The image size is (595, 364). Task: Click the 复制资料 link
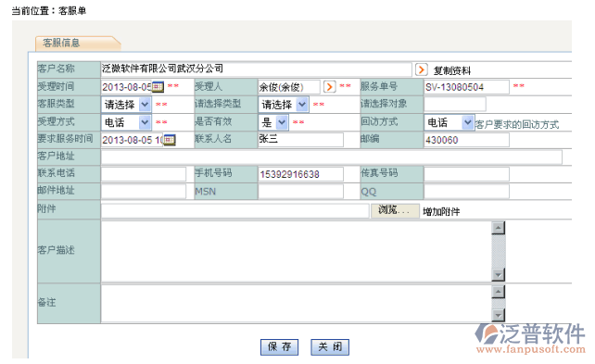(x=452, y=70)
